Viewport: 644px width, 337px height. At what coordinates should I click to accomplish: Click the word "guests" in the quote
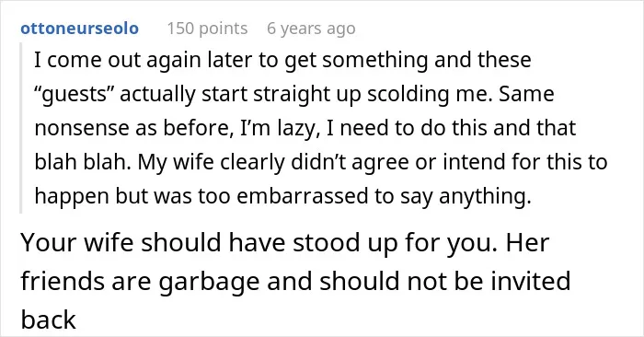74,94
